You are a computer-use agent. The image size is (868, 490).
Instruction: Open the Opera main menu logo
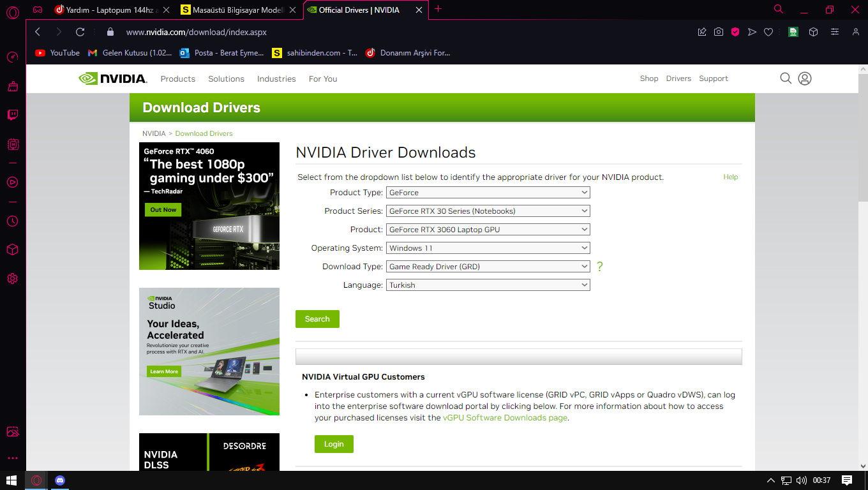(x=12, y=11)
